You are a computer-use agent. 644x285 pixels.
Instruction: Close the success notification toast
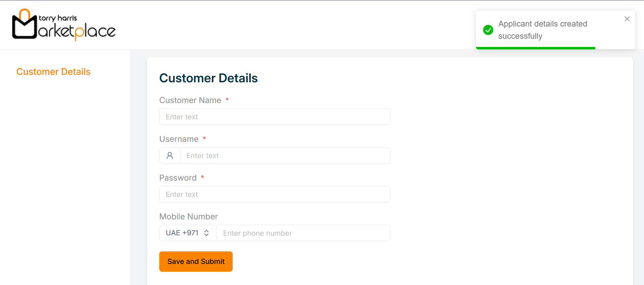(627, 19)
